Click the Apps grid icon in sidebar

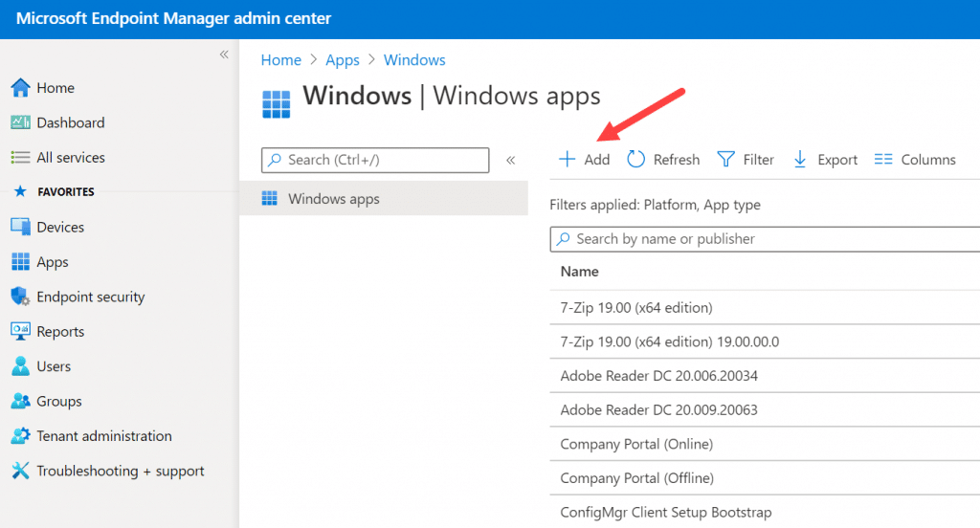point(20,262)
